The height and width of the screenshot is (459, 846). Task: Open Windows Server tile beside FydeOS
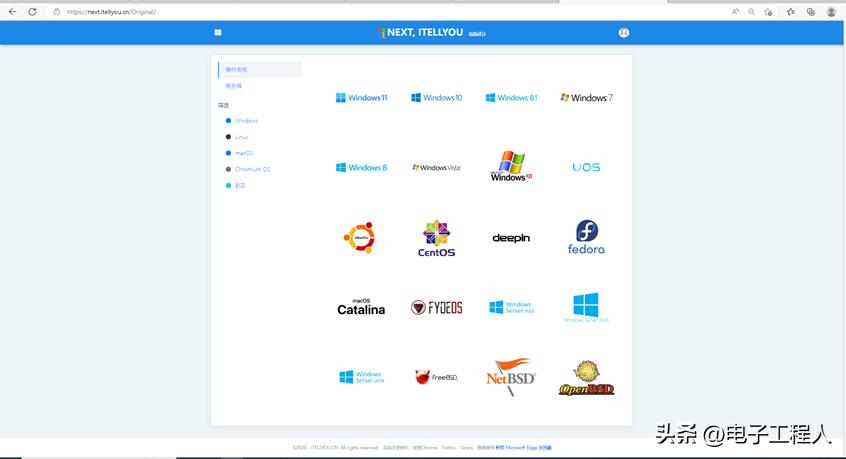[x=511, y=307]
